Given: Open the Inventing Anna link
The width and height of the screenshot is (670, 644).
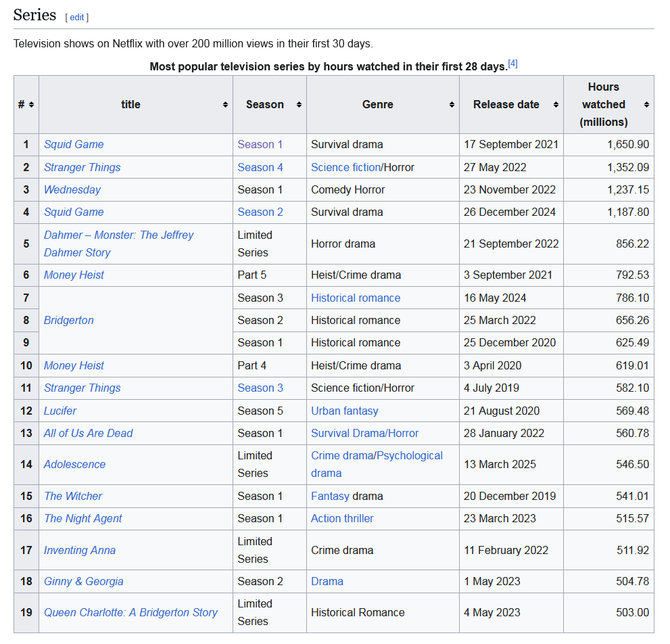Looking at the screenshot, I should point(80,551).
